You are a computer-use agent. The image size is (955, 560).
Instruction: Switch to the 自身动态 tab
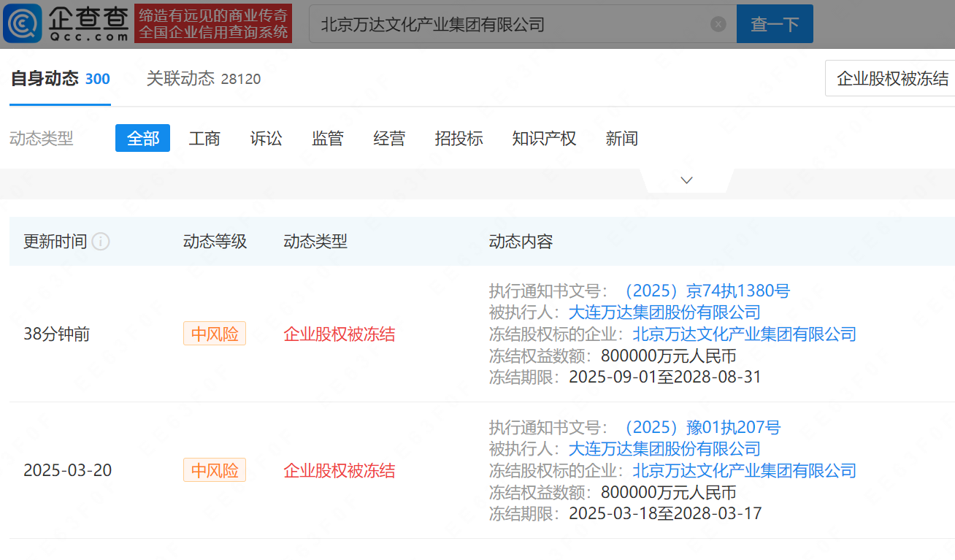[x=60, y=79]
